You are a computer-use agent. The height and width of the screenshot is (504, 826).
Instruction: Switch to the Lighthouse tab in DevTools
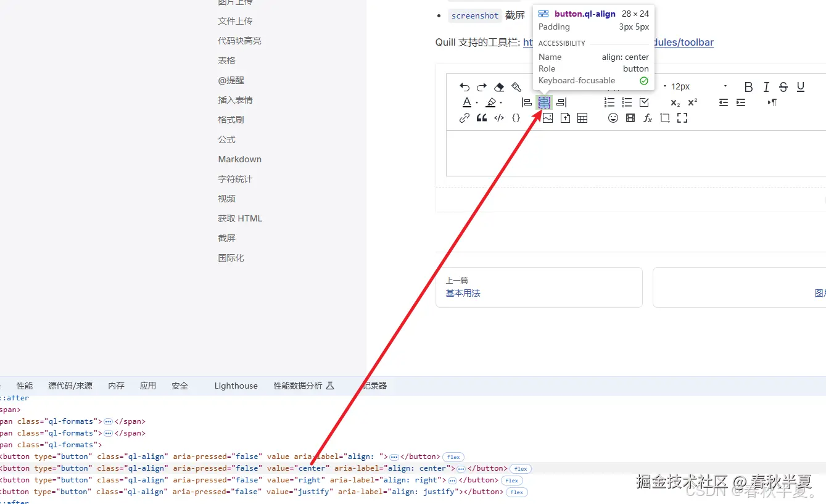coord(236,385)
